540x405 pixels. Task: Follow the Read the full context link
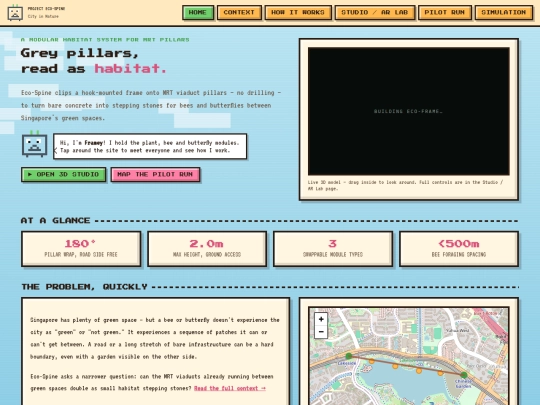[x=230, y=388]
